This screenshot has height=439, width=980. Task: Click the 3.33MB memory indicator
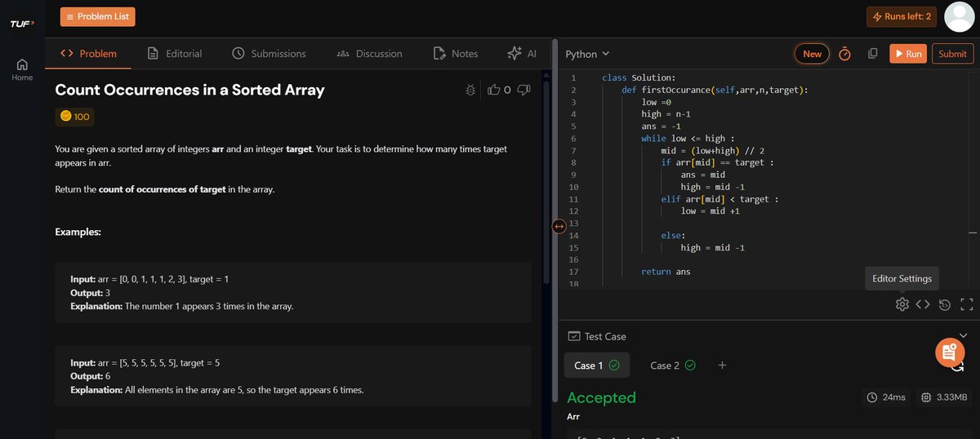pyautogui.click(x=943, y=397)
